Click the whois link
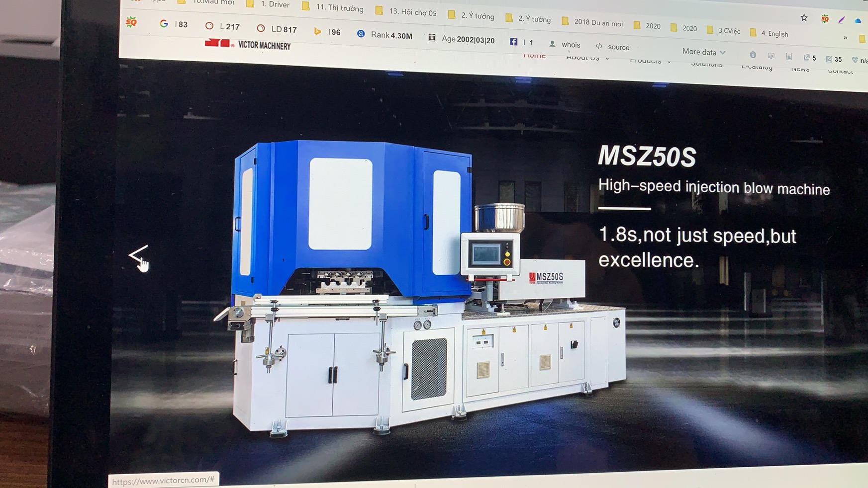868x488 pixels. click(x=570, y=45)
